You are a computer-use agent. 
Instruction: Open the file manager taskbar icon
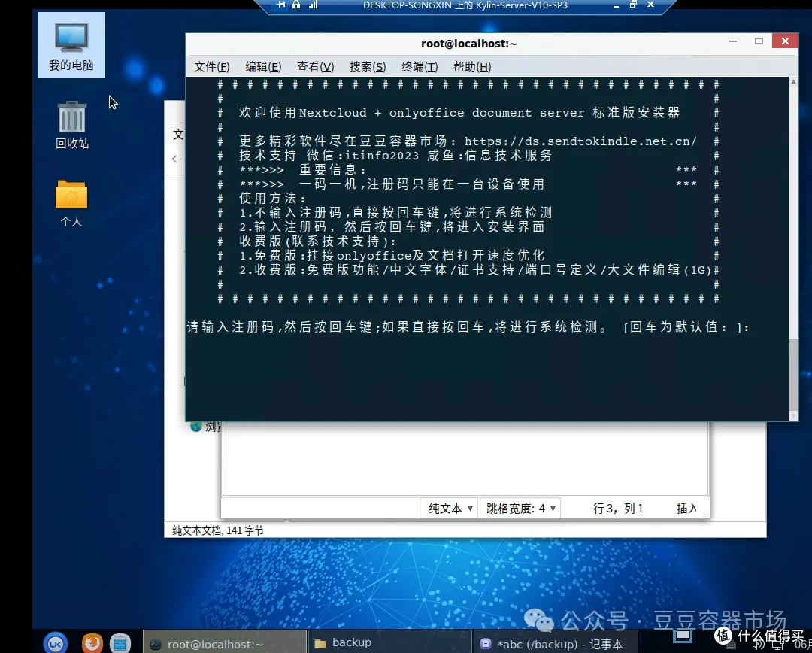click(120, 644)
